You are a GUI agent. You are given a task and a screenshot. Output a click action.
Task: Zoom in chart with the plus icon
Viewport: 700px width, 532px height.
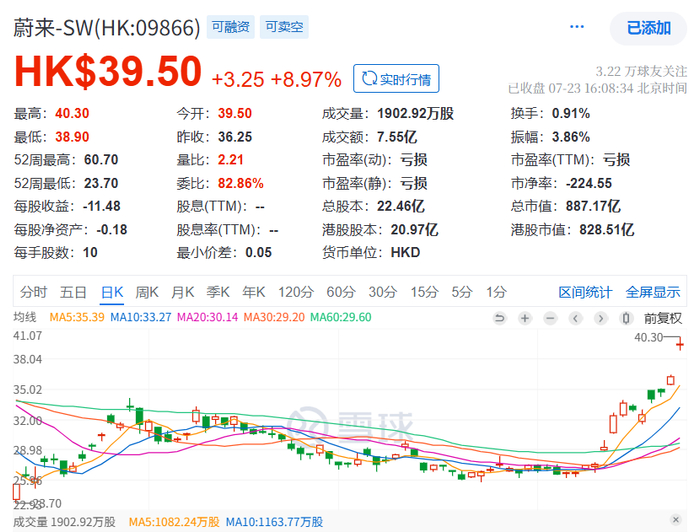click(525, 318)
